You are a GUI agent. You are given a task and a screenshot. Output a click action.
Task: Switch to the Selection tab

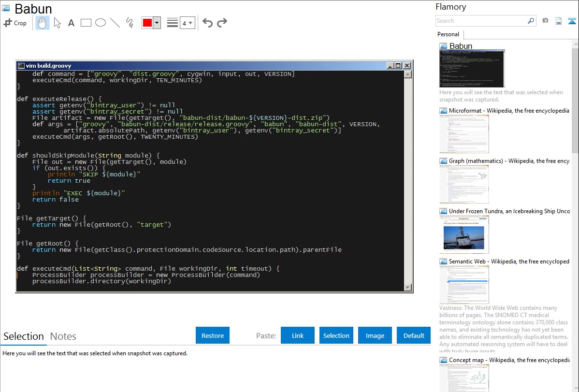(24, 336)
